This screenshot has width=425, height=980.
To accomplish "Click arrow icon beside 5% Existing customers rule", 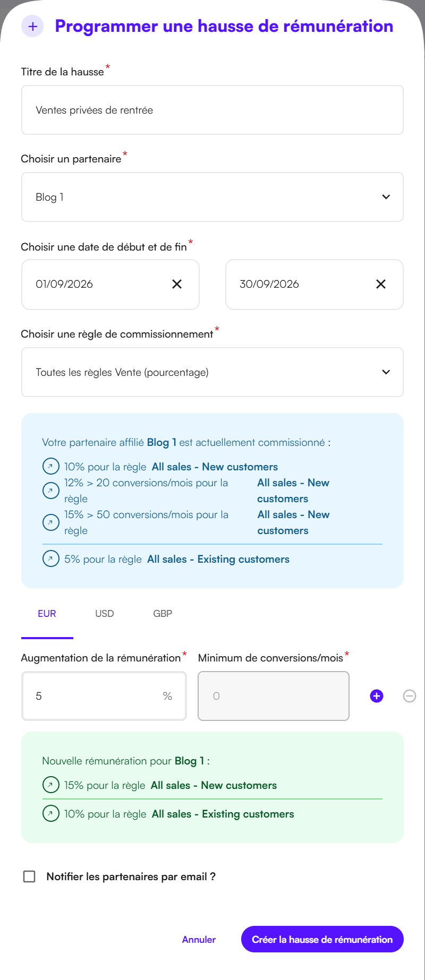I will [50, 559].
